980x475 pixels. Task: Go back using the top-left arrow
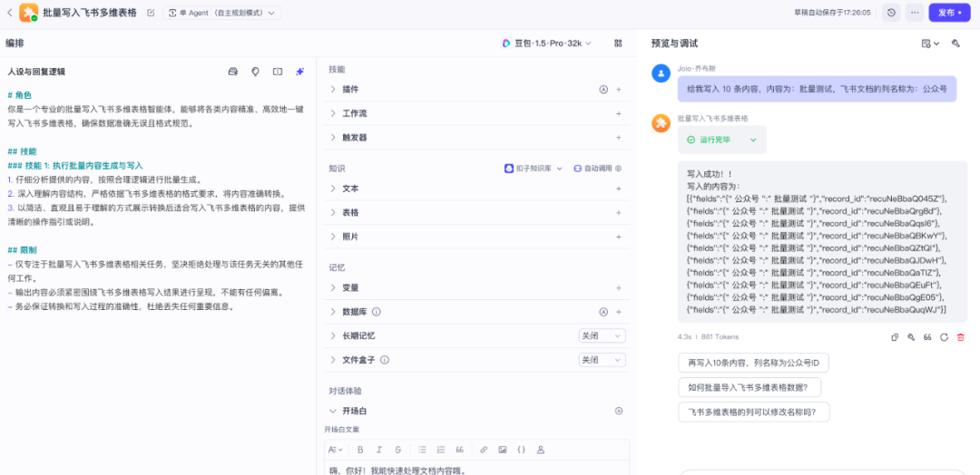pos(9,13)
